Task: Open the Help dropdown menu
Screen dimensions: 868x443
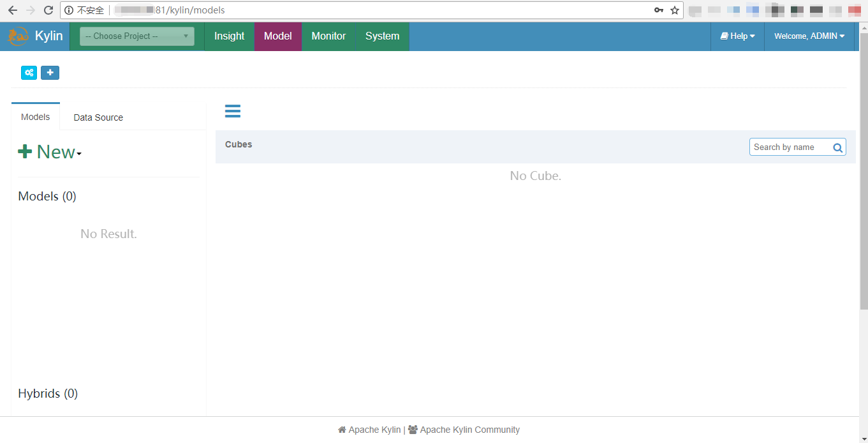Action: click(738, 36)
